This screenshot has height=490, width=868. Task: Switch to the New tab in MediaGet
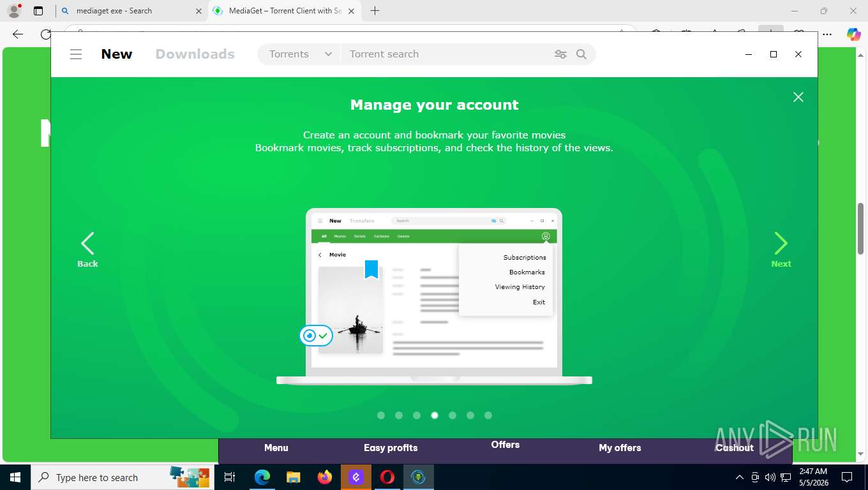[117, 54]
